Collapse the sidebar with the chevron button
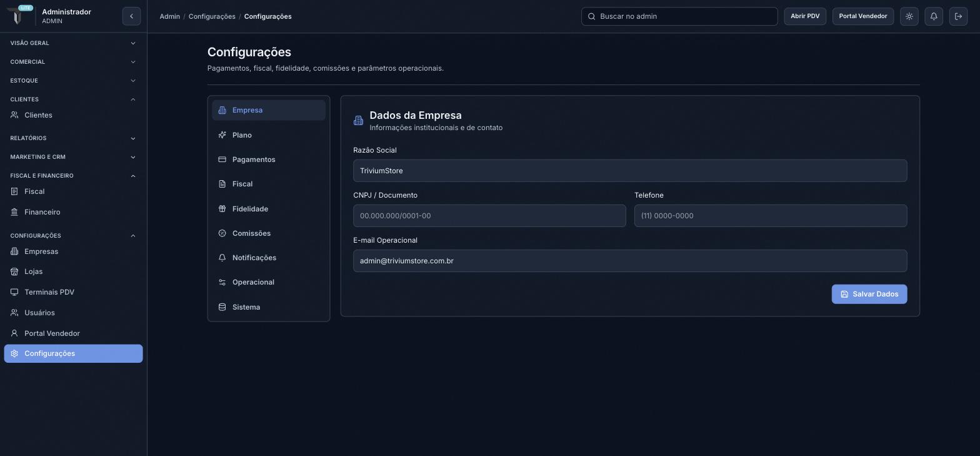This screenshot has height=456, width=980. [x=131, y=16]
